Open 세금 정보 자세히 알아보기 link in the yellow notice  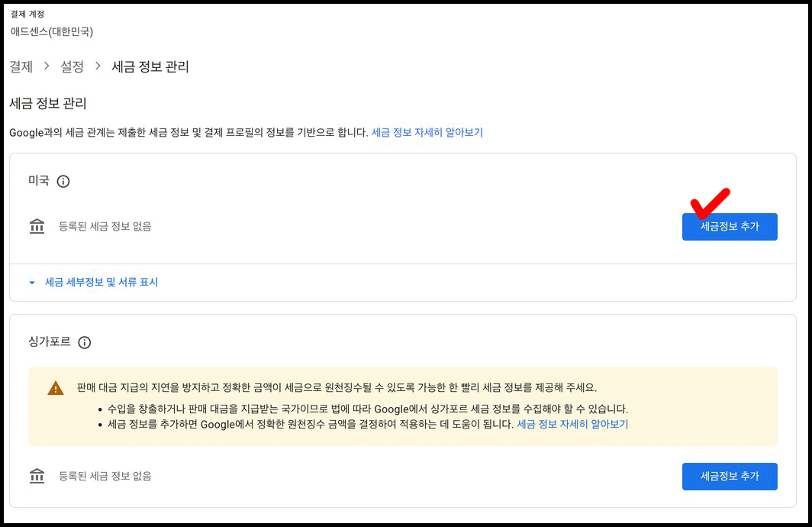point(572,425)
